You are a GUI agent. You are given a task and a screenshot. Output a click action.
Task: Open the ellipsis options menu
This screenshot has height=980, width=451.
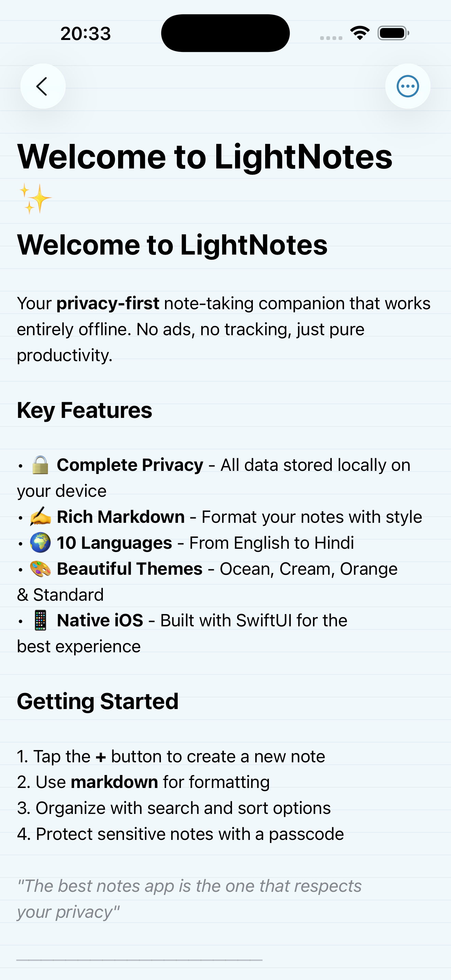[x=408, y=86]
